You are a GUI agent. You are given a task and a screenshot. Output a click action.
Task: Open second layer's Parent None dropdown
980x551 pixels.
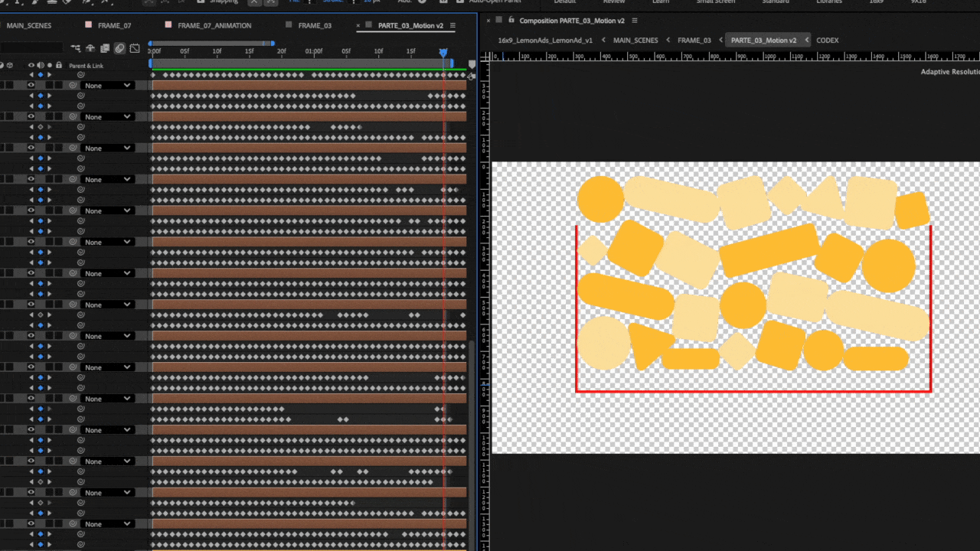(x=108, y=116)
